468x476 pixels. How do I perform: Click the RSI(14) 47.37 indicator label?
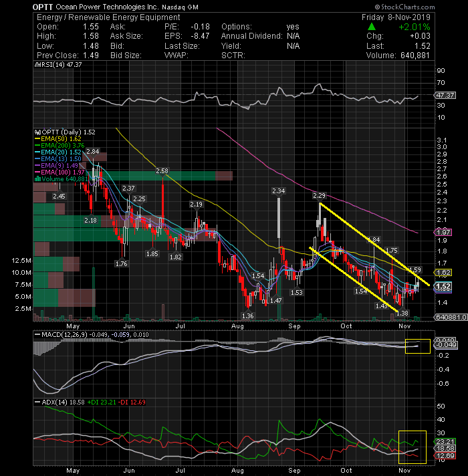click(61, 65)
